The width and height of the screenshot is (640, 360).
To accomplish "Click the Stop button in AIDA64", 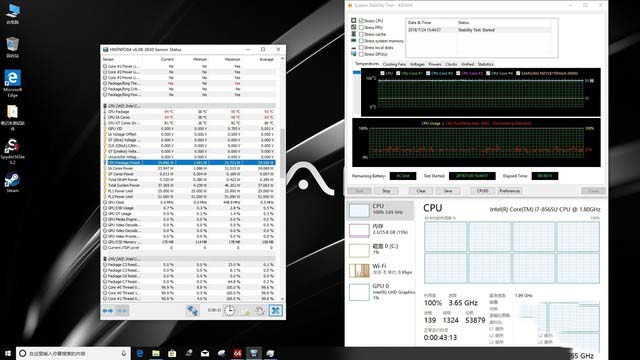I will 386,191.
